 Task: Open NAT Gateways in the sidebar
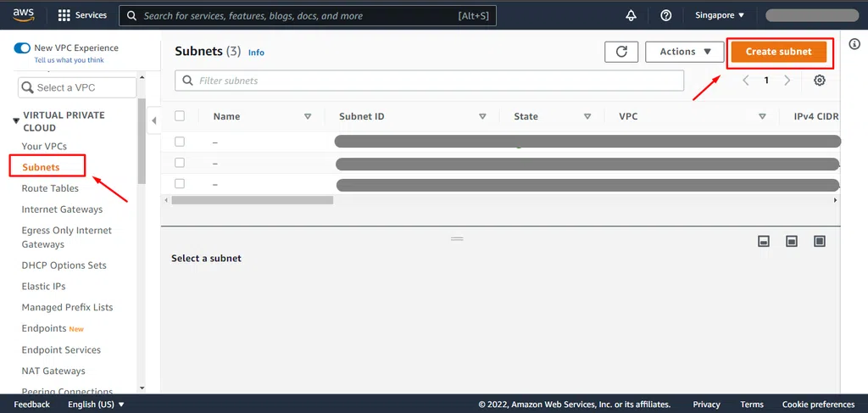53,371
